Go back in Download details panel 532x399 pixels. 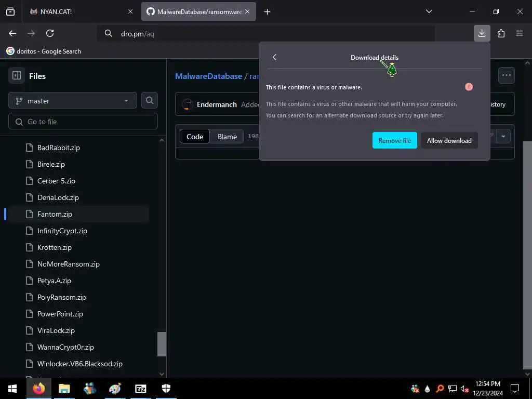[274, 57]
